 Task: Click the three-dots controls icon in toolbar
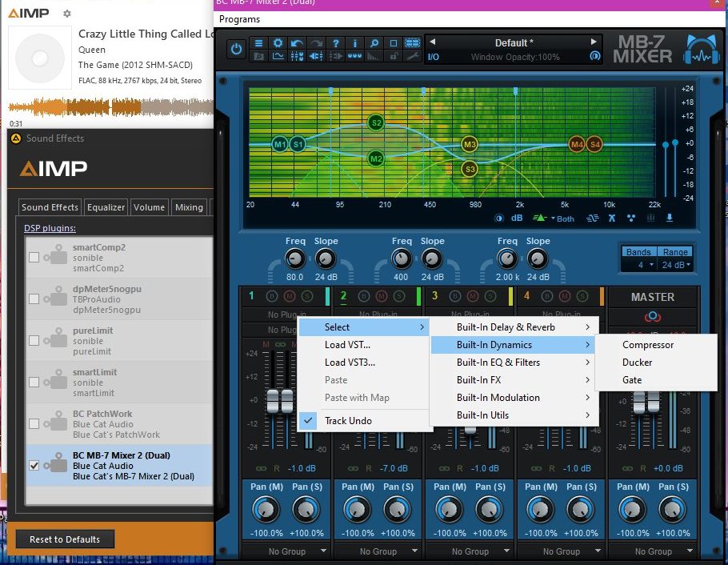point(354,56)
